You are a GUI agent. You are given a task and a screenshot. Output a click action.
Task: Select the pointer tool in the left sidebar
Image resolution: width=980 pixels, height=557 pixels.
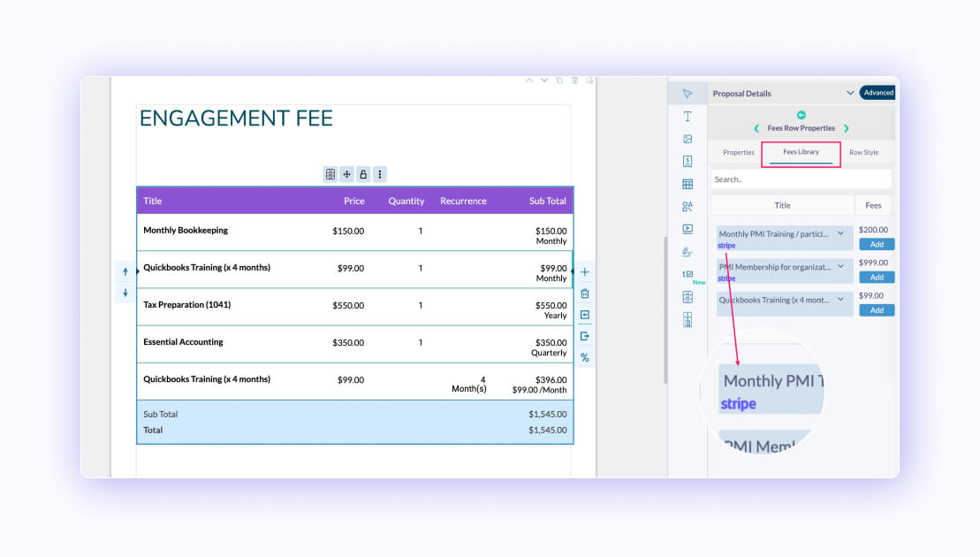(x=688, y=93)
